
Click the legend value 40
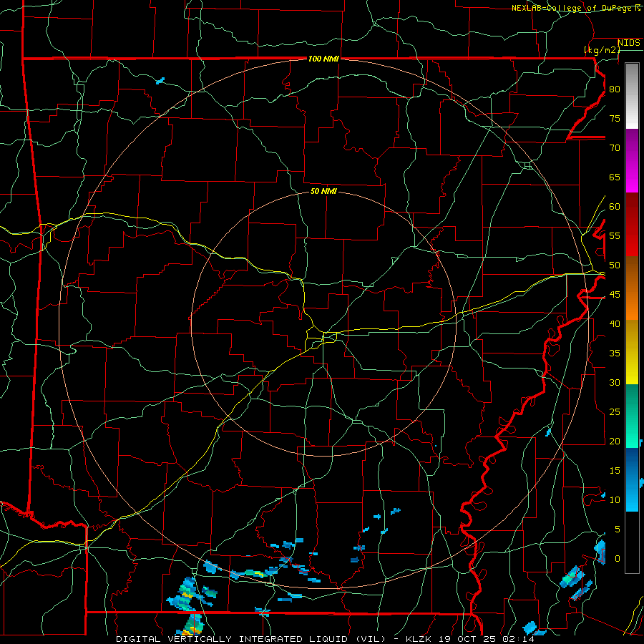615,323
